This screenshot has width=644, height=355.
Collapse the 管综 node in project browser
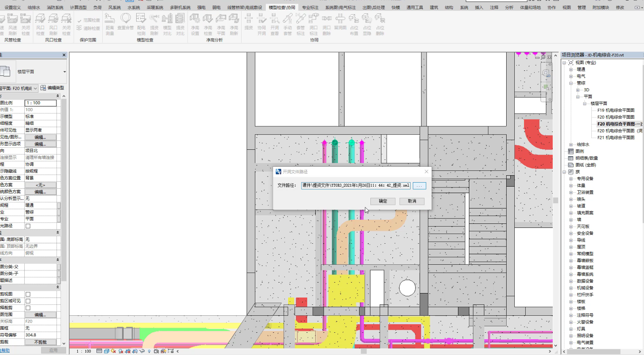[571, 83]
